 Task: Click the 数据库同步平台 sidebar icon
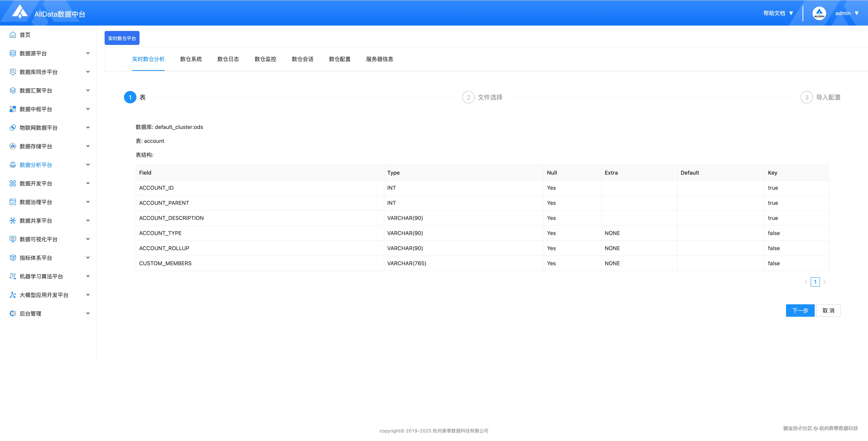pos(13,72)
